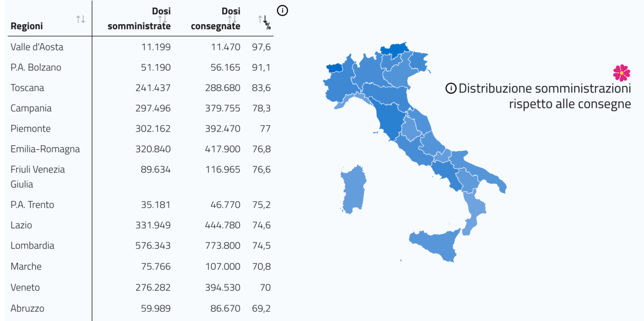Click the Dosi consegnate header label
Image resolution: width=644 pixels, height=321 pixels.
click(x=216, y=19)
